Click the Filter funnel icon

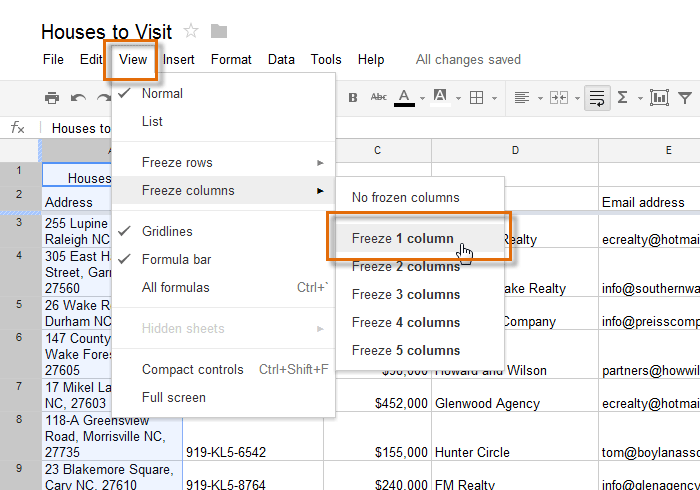(x=685, y=98)
